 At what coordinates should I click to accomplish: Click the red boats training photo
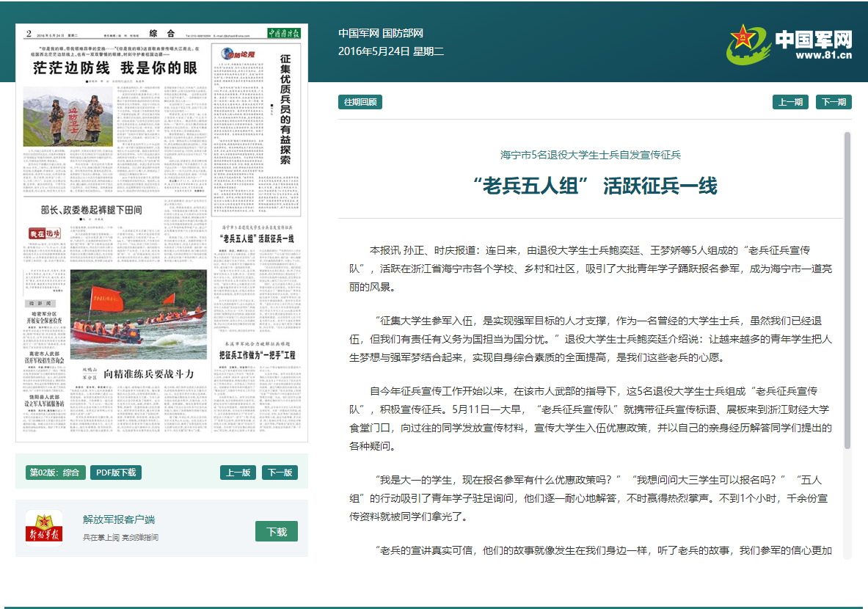pos(139,315)
